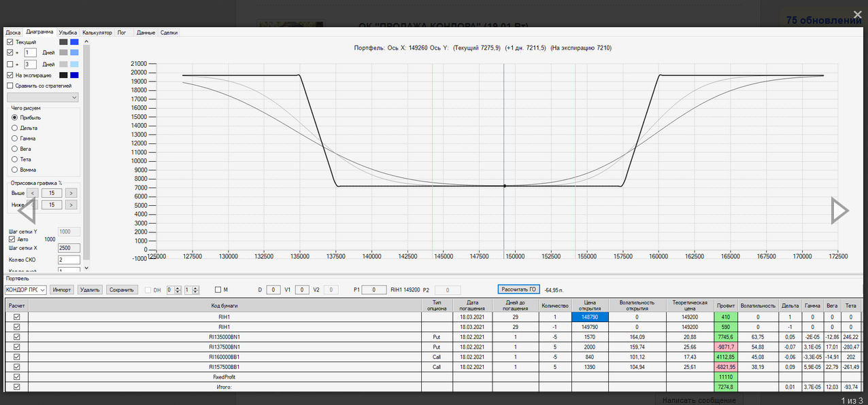The image size is (868, 405).
Task: Open the КОНДОР portfolio dropdown
Action: pyautogui.click(x=25, y=289)
